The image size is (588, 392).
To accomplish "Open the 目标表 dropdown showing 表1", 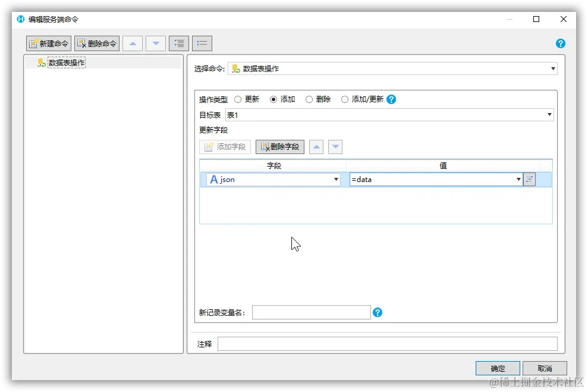I will click(x=389, y=115).
